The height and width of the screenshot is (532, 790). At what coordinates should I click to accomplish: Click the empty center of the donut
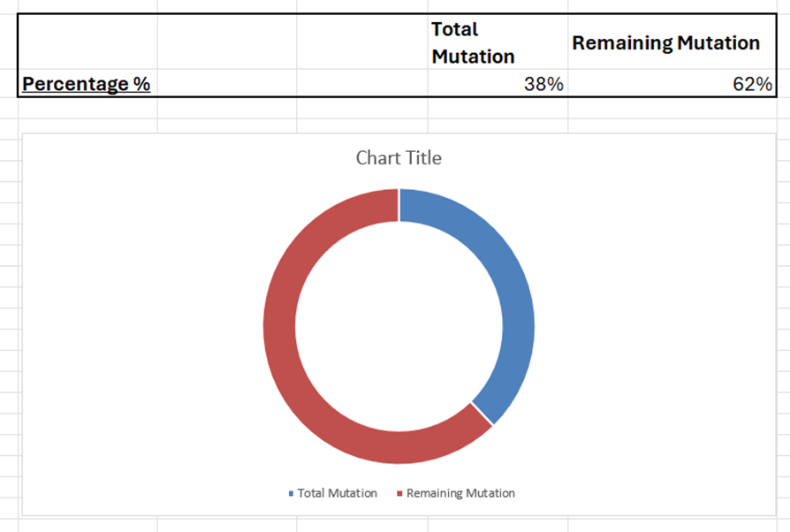click(x=399, y=325)
